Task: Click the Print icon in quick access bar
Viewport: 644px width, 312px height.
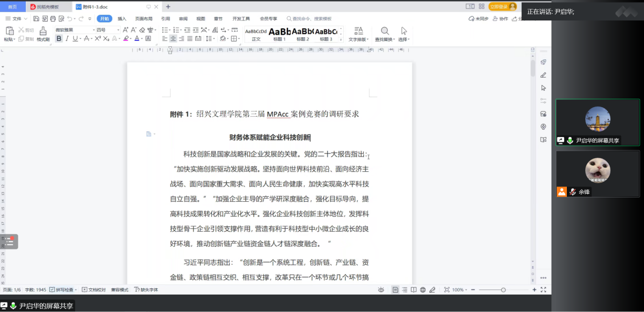Action: coord(52,18)
